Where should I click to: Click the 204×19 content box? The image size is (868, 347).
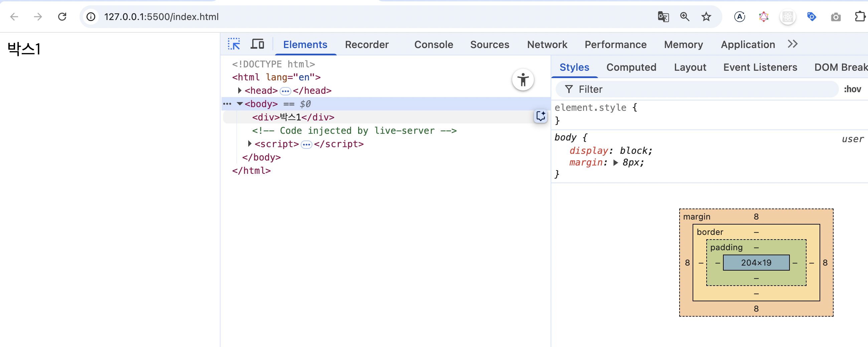[756, 263]
